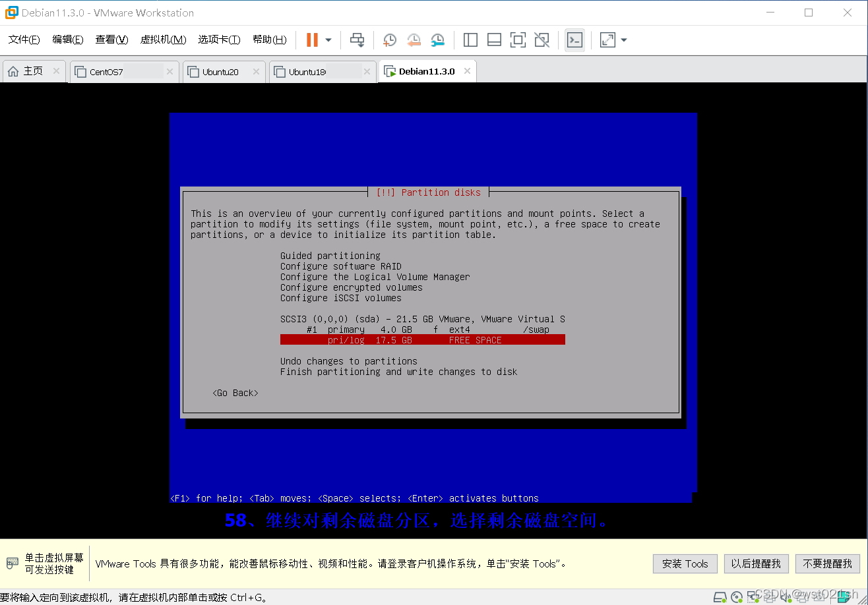Click the full screen mode icon
The width and height of the screenshot is (868, 605).
click(x=518, y=40)
